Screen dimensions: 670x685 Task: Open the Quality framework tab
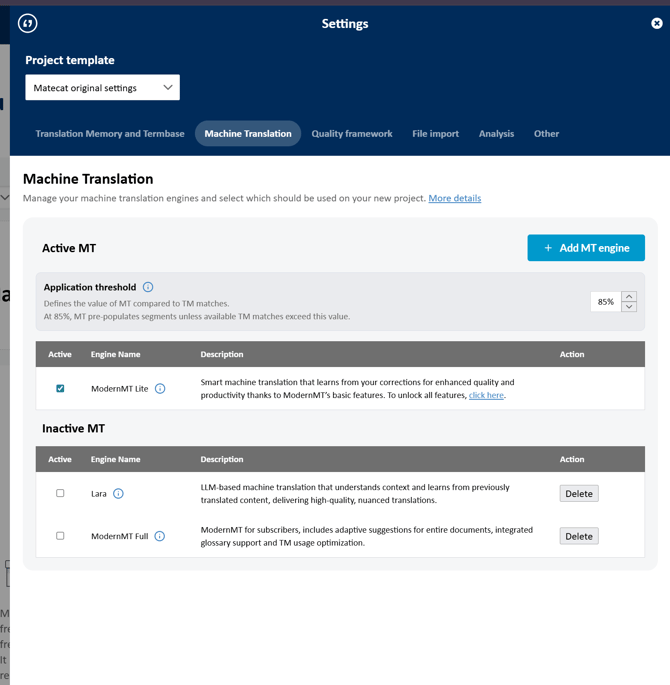pos(352,134)
